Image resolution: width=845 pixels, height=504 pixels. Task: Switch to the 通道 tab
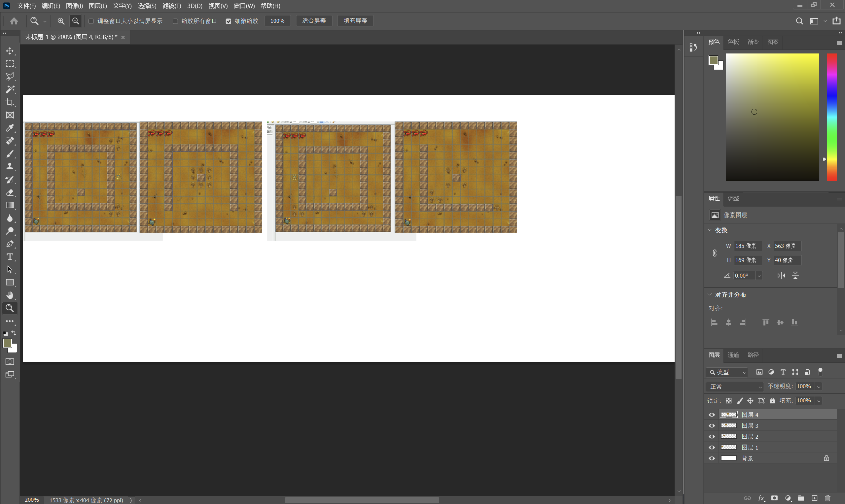point(733,355)
